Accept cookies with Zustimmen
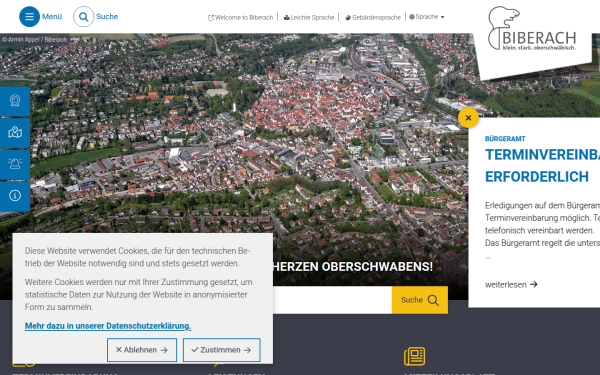 point(222,350)
